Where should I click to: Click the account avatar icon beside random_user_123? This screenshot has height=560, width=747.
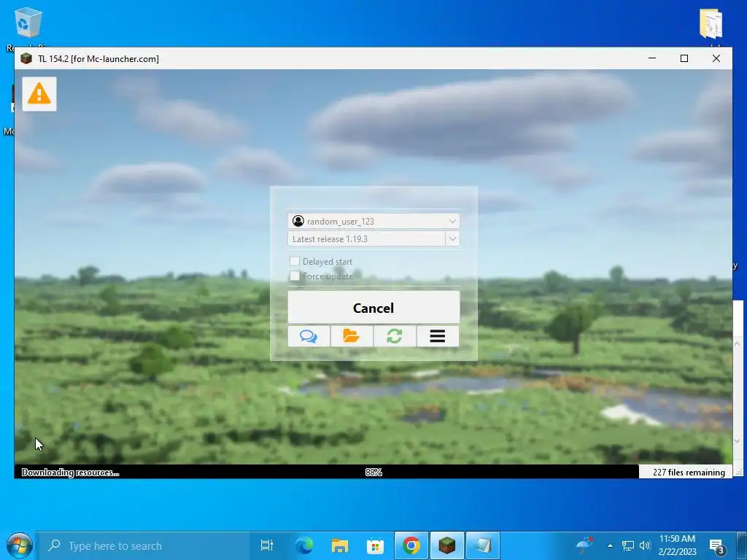click(x=298, y=221)
